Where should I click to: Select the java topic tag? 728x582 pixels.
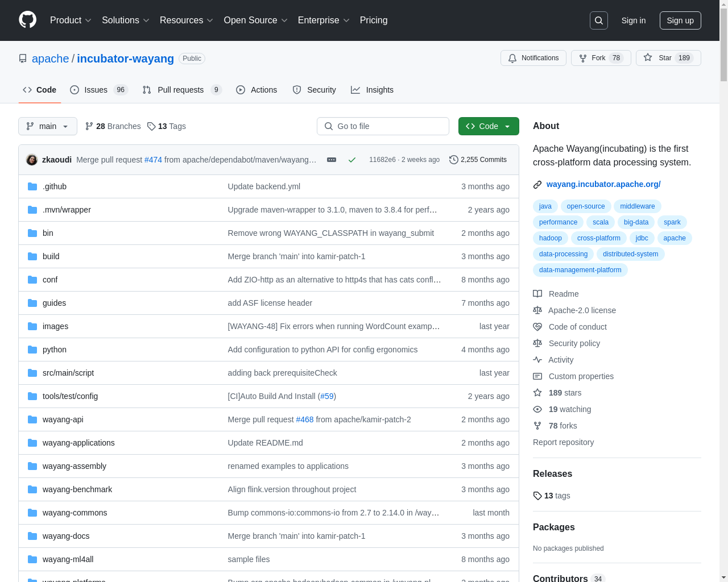(x=545, y=206)
